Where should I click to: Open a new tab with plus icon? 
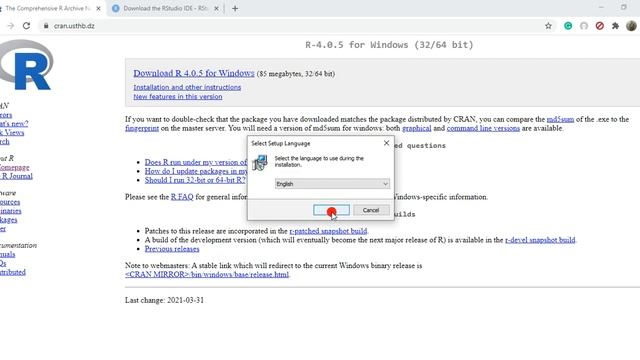[235, 8]
